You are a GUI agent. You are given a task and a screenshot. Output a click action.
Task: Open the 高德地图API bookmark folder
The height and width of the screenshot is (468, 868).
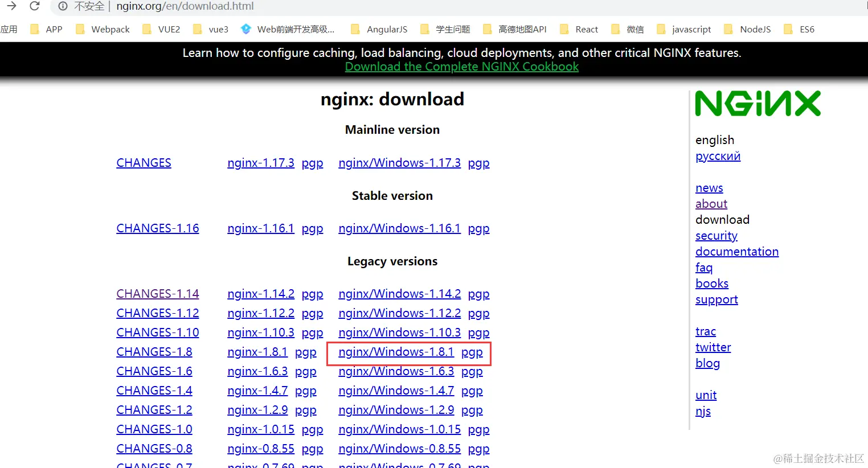click(x=514, y=29)
